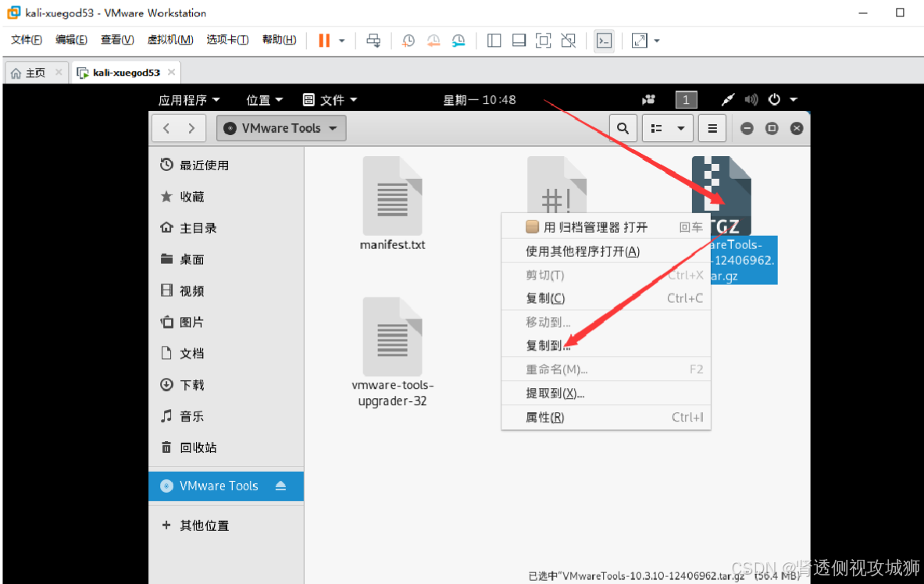Choose 复制到... in context menu
The width and height of the screenshot is (924, 584).
606,345
